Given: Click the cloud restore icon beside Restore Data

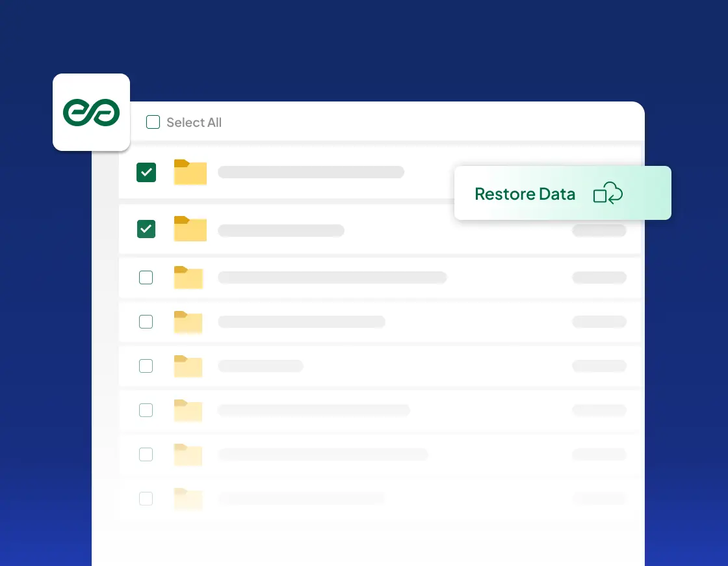Looking at the screenshot, I should click(x=608, y=193).
